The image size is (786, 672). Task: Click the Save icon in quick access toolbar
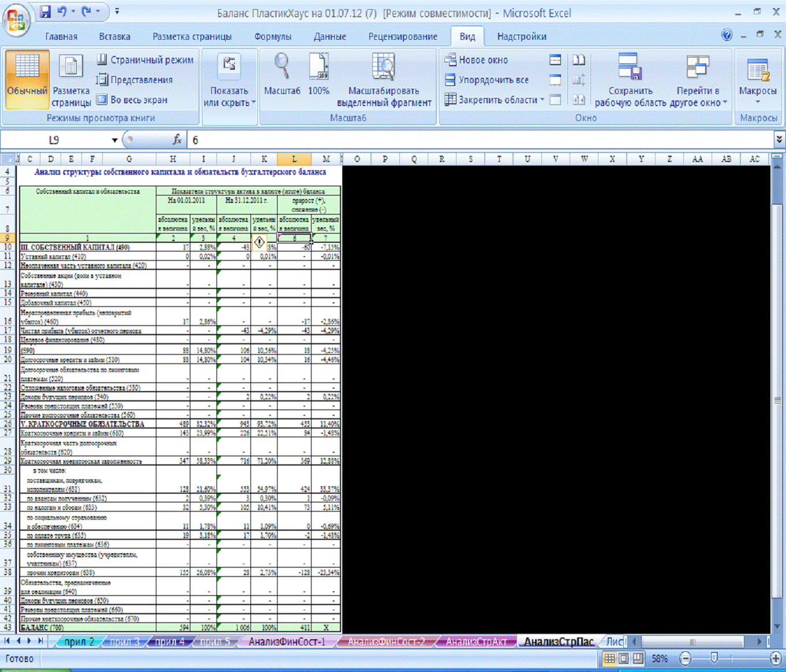(46, 12)
